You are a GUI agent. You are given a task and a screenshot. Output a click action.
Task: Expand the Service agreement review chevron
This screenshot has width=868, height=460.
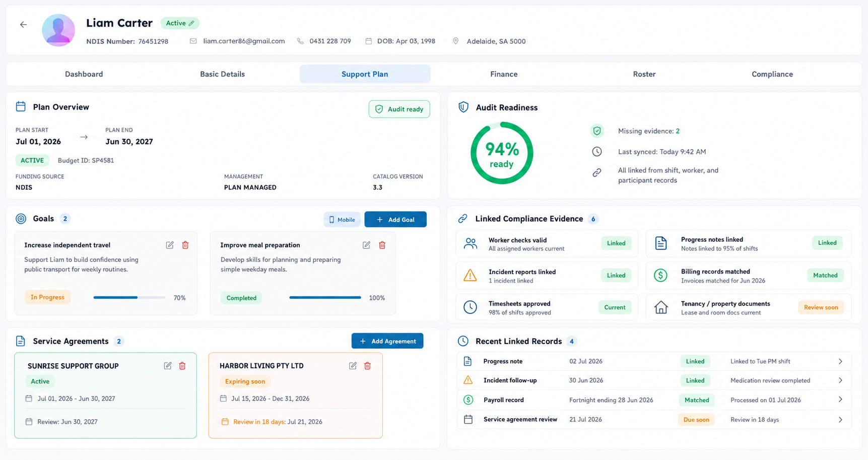tap(840, 420)
